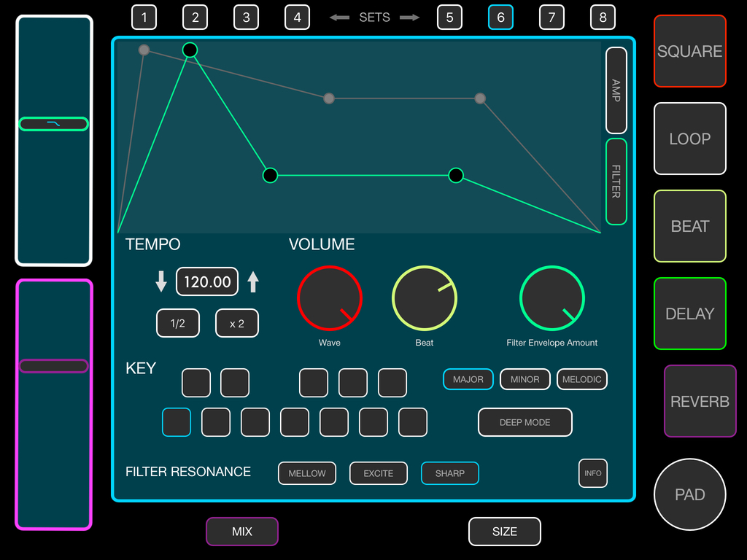Viewport: 747px width, 560px height.
Task: Double the tempo with x 2 button
Action: [237, 323]
